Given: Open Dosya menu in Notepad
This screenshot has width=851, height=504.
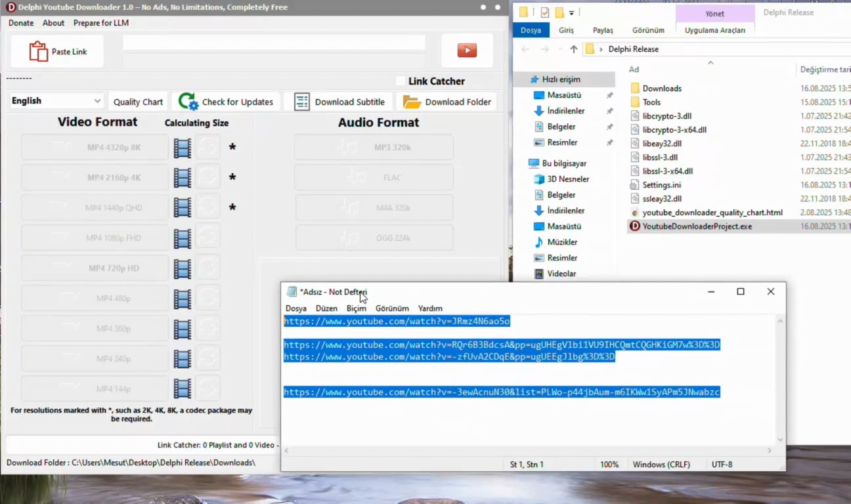Looking at the screenshot, I should pos(296,308).
